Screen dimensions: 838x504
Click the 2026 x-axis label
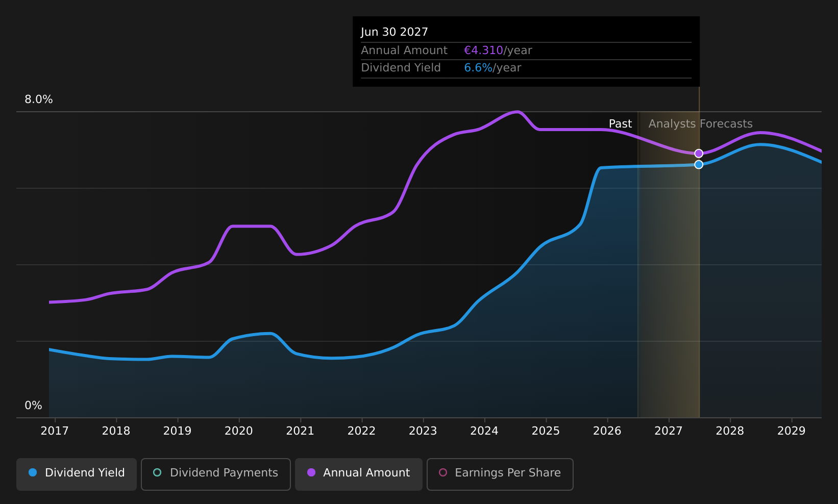[607, 431]
